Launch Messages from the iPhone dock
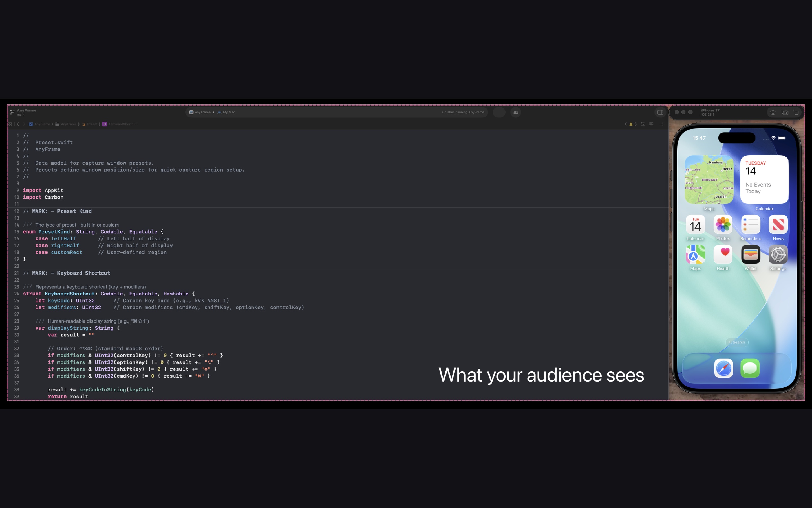The image size is (812, 508). [x=750, y=368]
